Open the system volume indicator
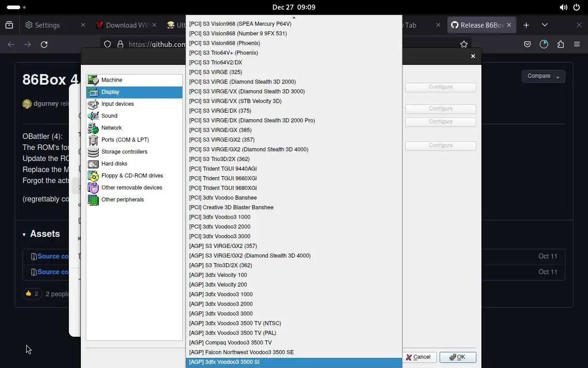The height and width of the screenshot is (368, 588). 563,7
